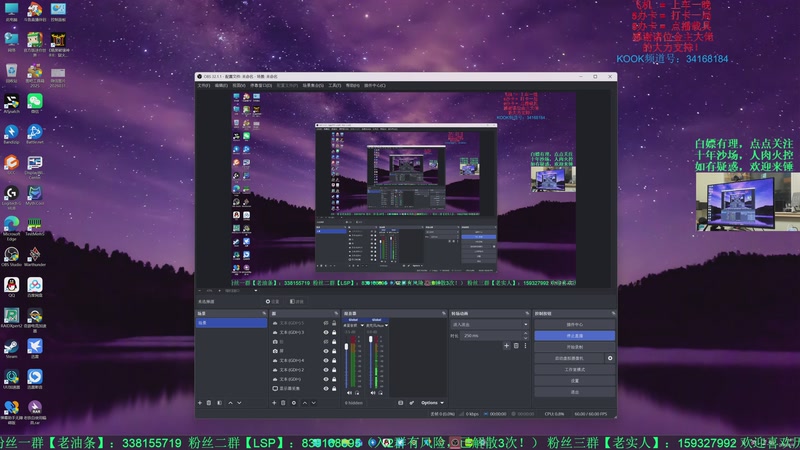Pop out the Audio Mixer dock icon
This screenshot has height=450, width=800.
(x=443, y=313)
